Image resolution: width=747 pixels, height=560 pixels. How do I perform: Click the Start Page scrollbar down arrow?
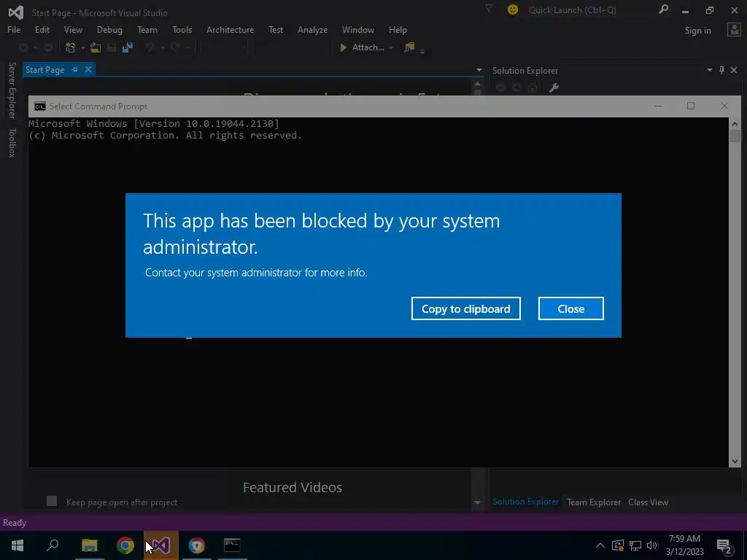click(x=477, y=502)
